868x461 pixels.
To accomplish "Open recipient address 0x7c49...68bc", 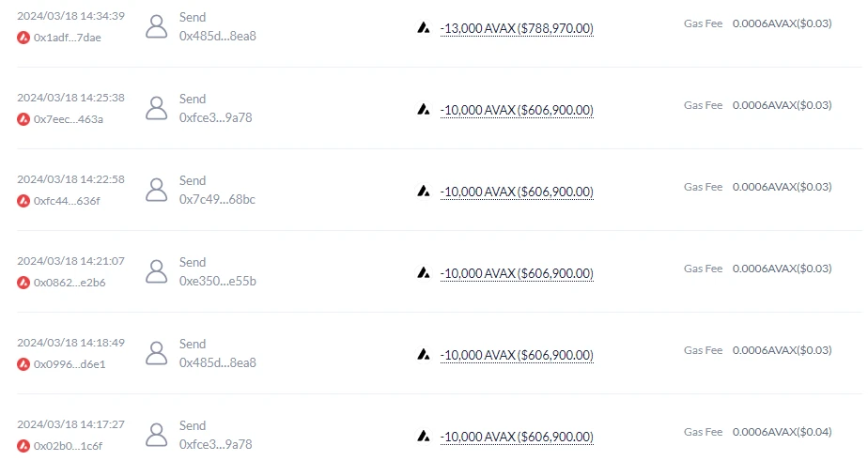I will click(217, 200).
